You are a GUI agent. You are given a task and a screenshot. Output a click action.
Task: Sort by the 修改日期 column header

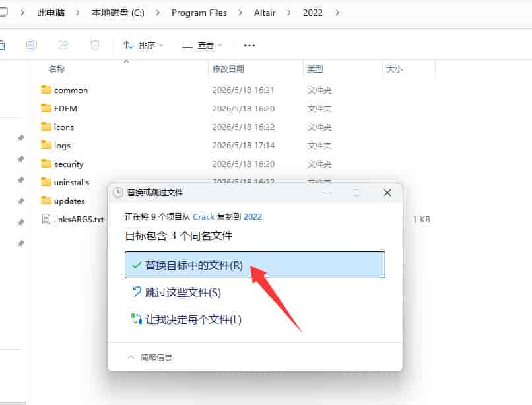(x=228, y=69)
